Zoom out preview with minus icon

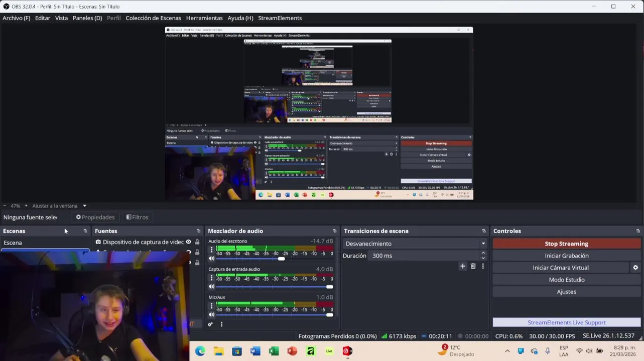coord(5,206)
